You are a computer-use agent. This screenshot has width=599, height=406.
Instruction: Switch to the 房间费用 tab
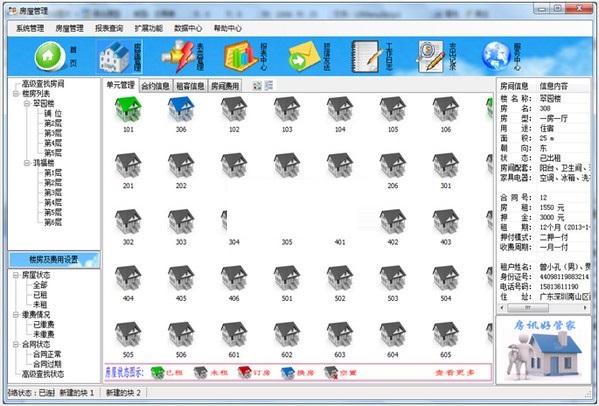point(225,86)
